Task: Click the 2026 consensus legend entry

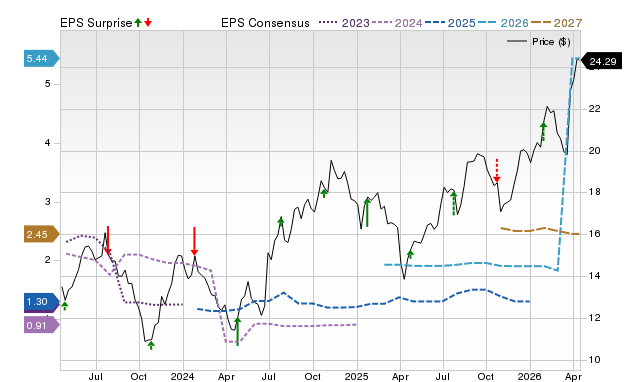Action: click(x=503, y=23)
